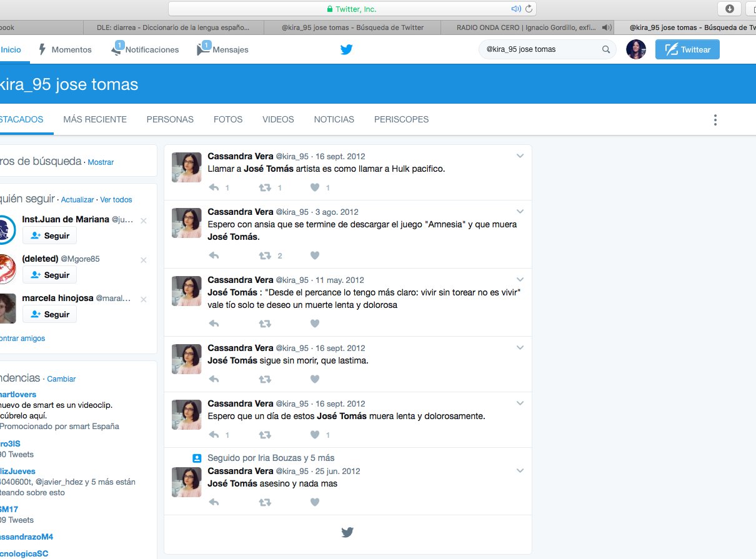Reply to the 'muera lenta y dolorosamente' tweet
This screenshot has width=756, height=559.
[x=214, y=435]
